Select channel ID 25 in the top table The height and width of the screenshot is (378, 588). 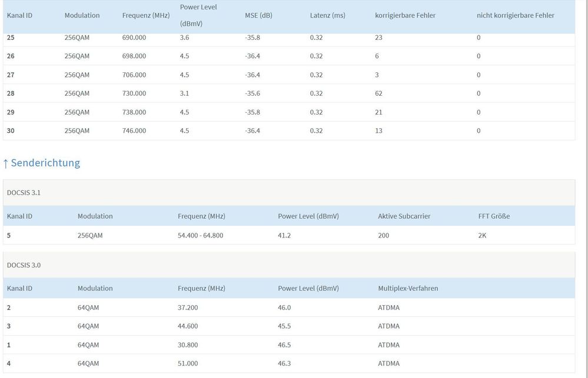11,38
